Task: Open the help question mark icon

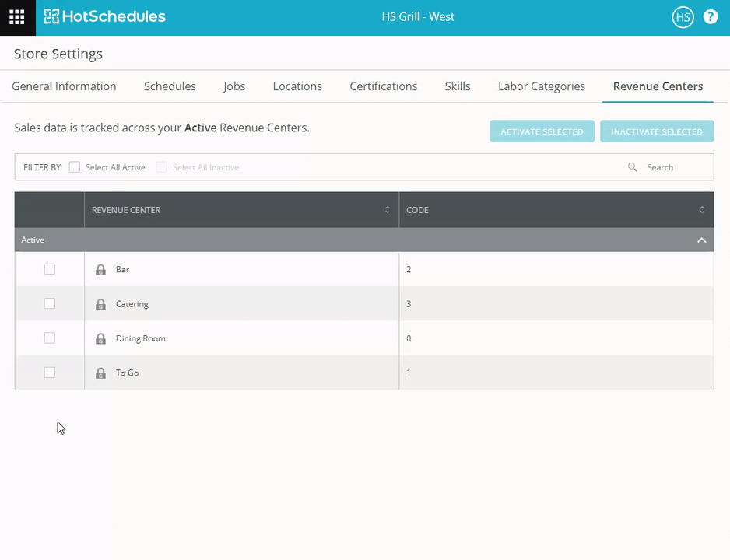Action: click(x=711, y=17)
